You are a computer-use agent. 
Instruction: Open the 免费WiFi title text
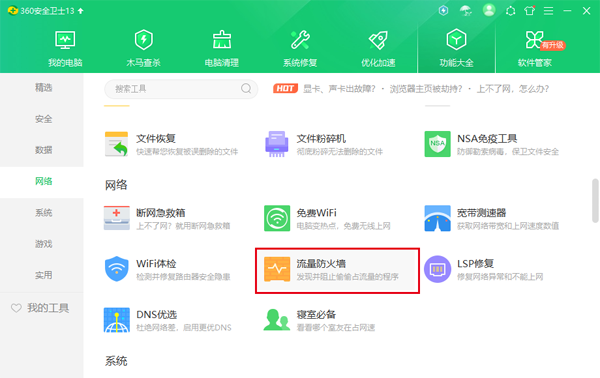point(316,213)
